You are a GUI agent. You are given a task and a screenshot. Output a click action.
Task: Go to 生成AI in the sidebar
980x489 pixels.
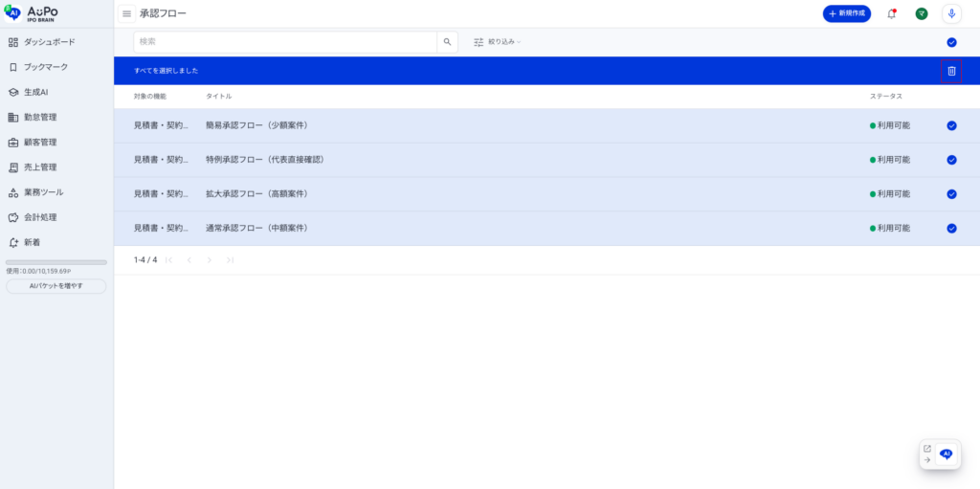[x=35, y=92]
